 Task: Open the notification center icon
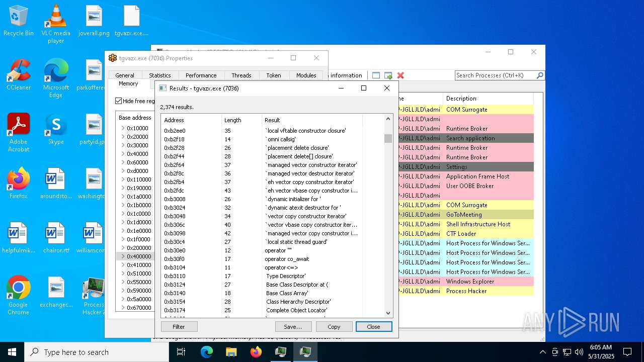pos(627,352)
